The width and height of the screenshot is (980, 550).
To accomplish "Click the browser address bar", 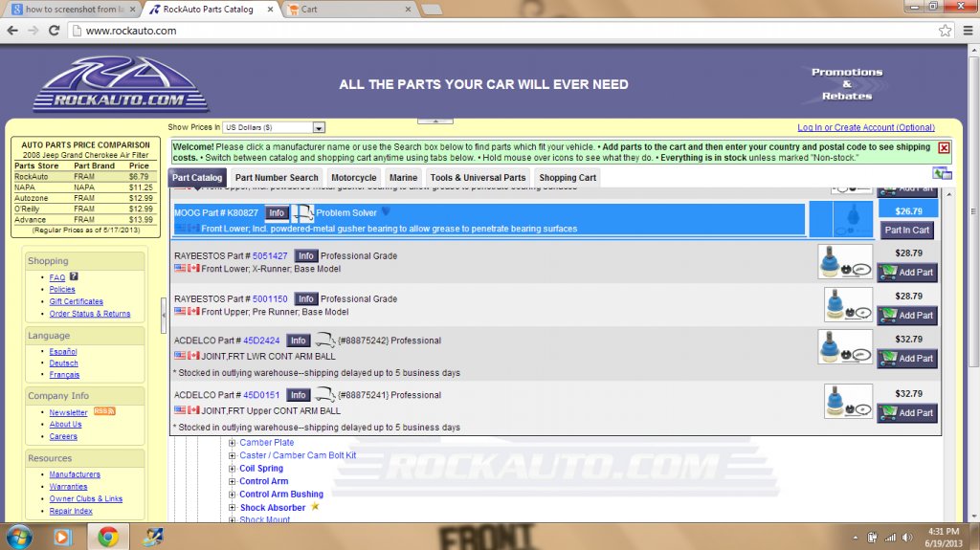I will pyautogui.click(x=500, y=31).
